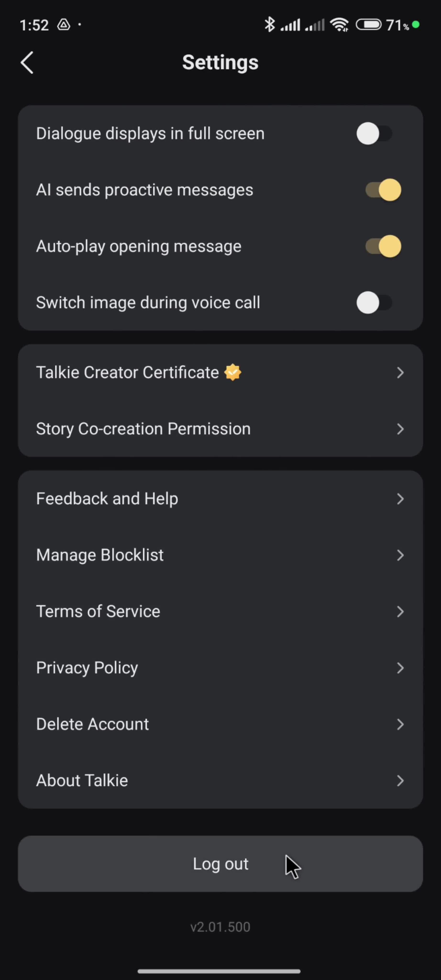Log out of the account
Viewport: 441px width, 980px height.
point(220,863)
